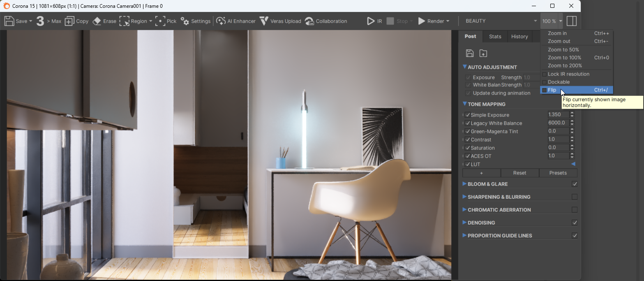
Task: Load post-processing settings from file
Action: point(483,53)
